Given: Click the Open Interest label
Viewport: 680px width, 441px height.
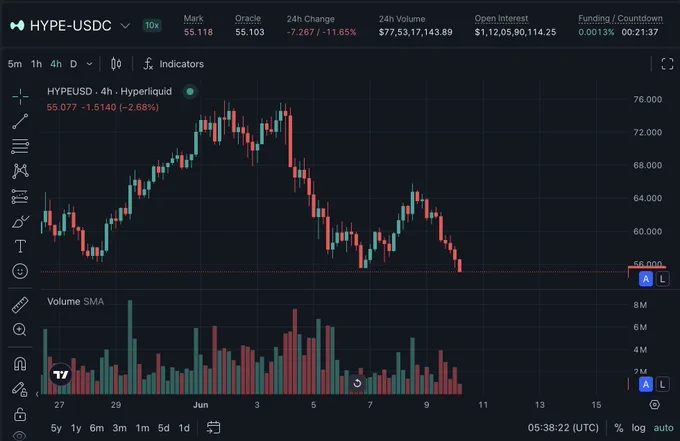Looking at the screenshot, I should tap(501, 19).
